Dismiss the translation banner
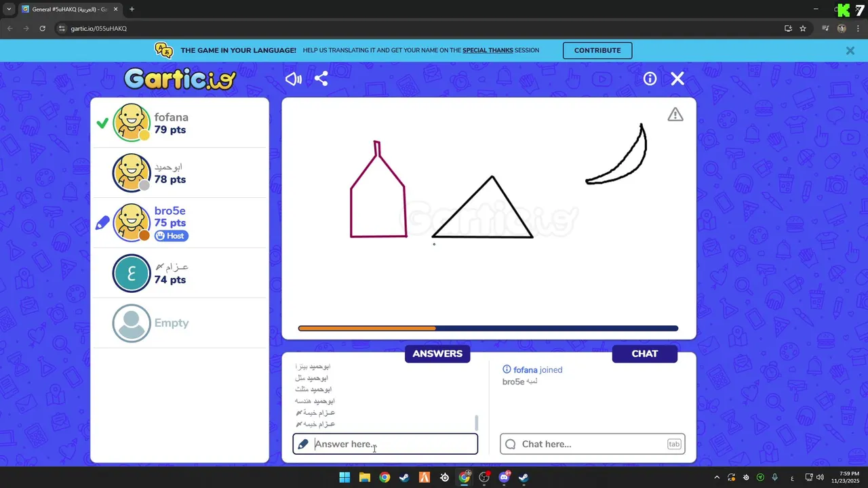868x488 pixels. [x=850, y=51]
